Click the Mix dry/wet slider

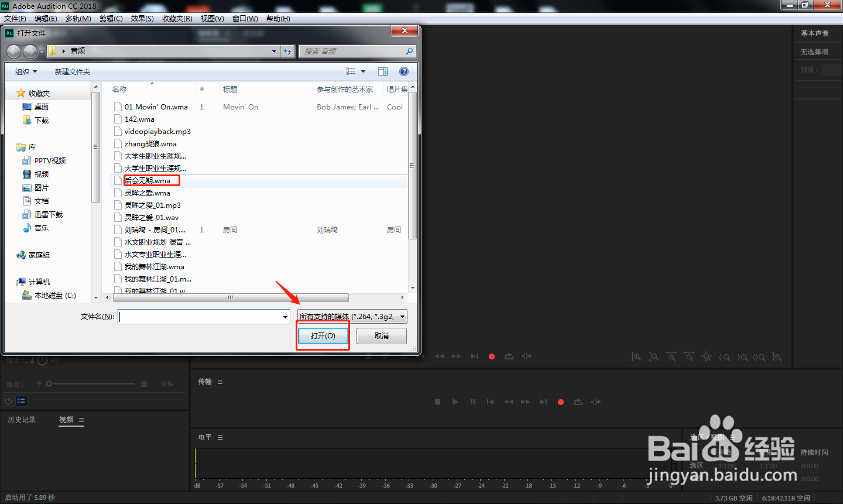pyautogui.click(x=91, y=384)
